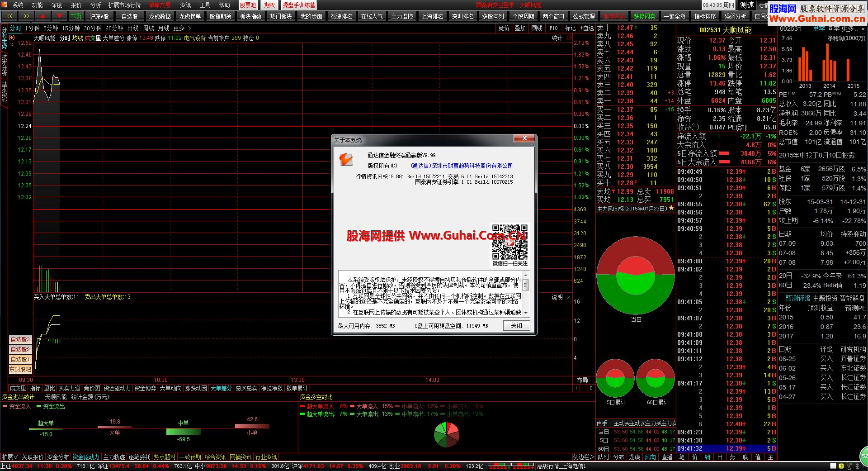Collapse the sidebar via 侧边栏>
The image size is (868, 471).
[584, 457]
